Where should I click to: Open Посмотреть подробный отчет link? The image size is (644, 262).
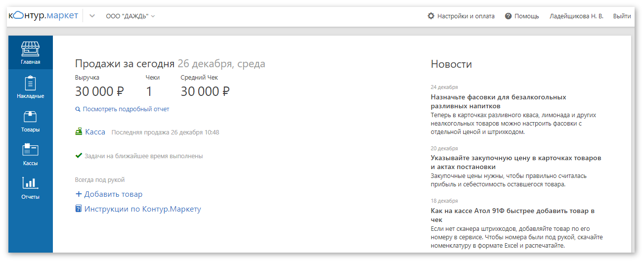point(126,109)
